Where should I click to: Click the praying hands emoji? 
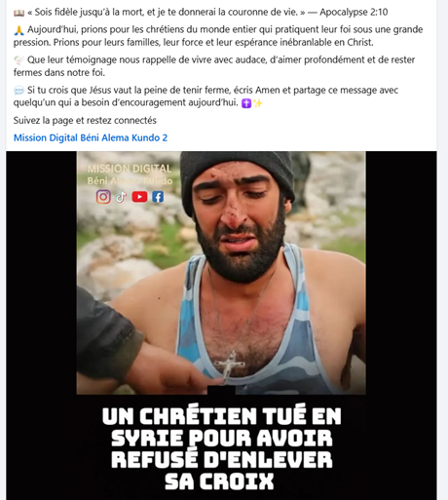point(19,30)
